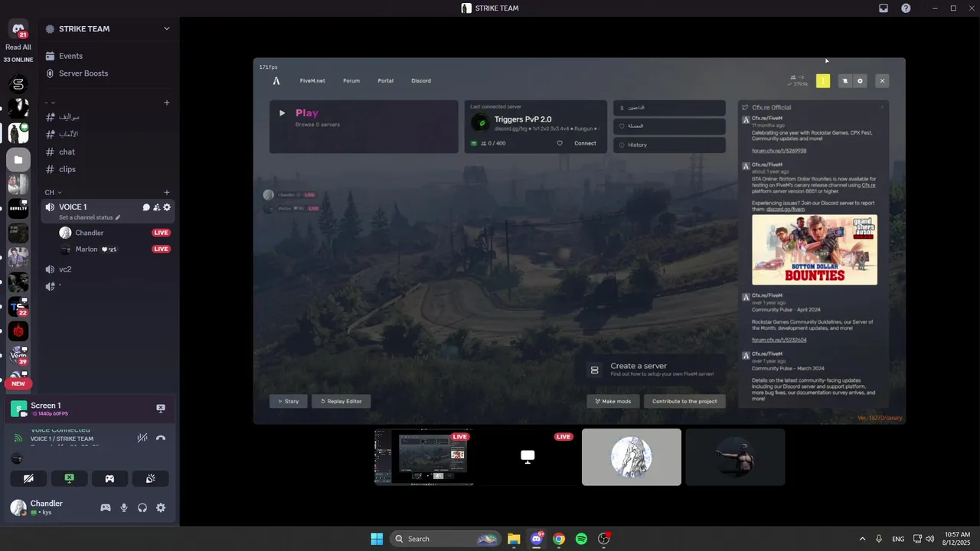Open the server icon with badge 39

(x=18, y=355)
